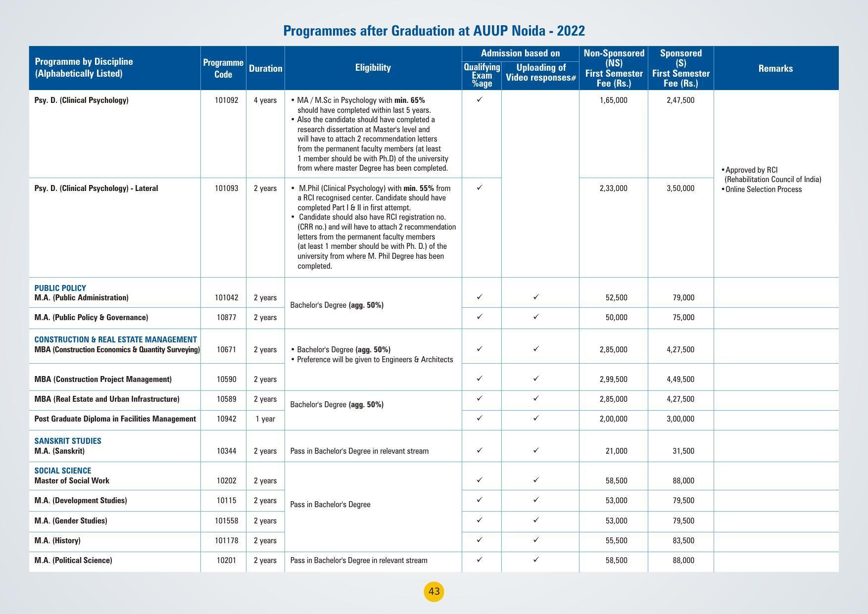This screenshot has width=868, height=614.
Task: Click the 4,49,500 sponsored fee value
Action: click(680, 379)
